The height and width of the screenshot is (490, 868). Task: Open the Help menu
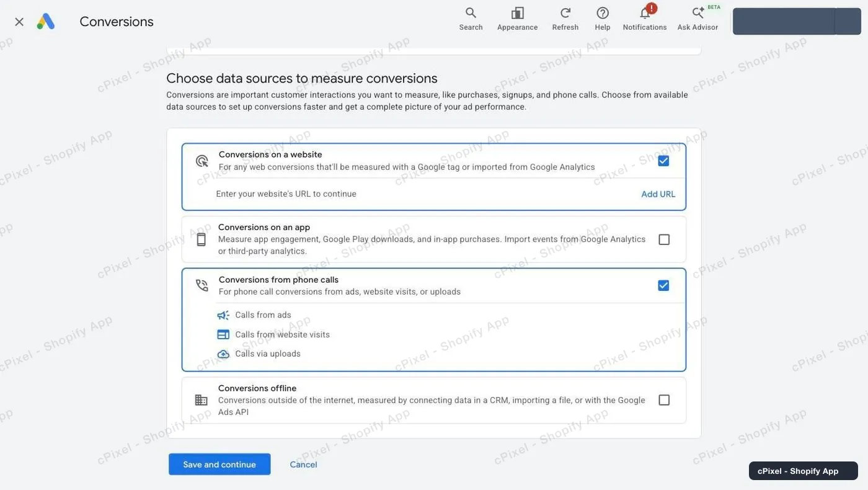click(x=603, y=19)
